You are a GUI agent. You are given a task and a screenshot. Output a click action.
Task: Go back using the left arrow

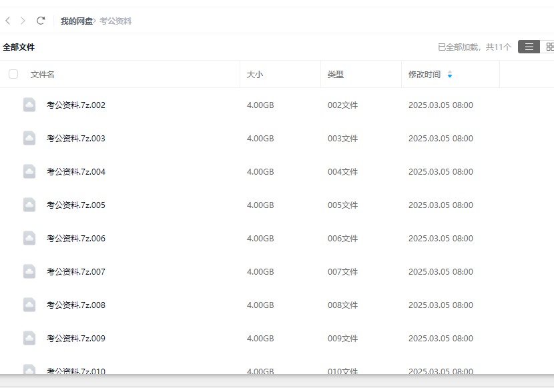(8, 21)
